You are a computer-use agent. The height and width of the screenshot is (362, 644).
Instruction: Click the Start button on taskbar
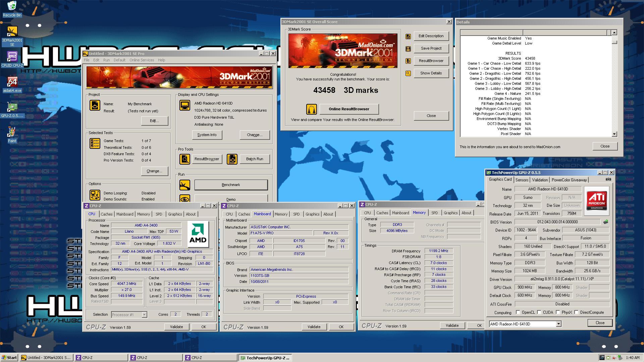[9, 358]
